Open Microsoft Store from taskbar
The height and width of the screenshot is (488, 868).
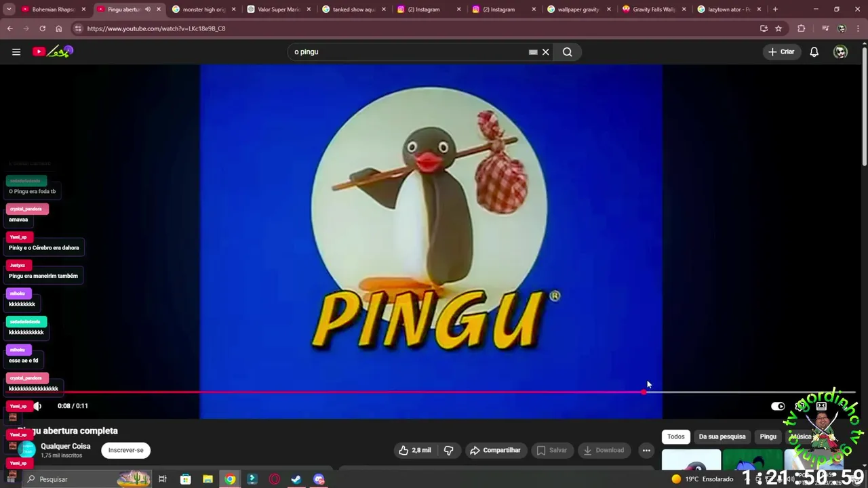click(x=185, y=479)
